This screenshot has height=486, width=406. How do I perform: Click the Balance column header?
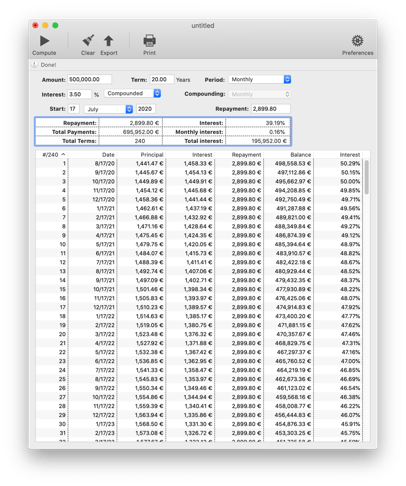coord(300,155)
